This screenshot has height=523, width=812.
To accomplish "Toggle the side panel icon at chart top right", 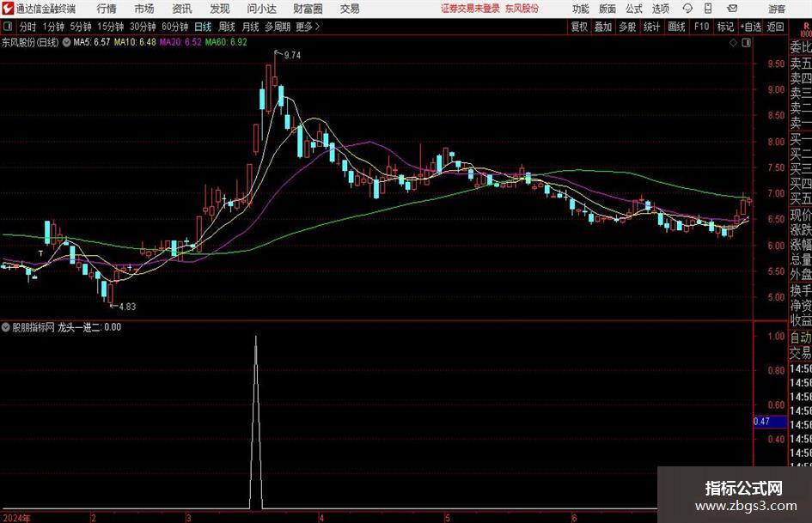I will (746, 43).
